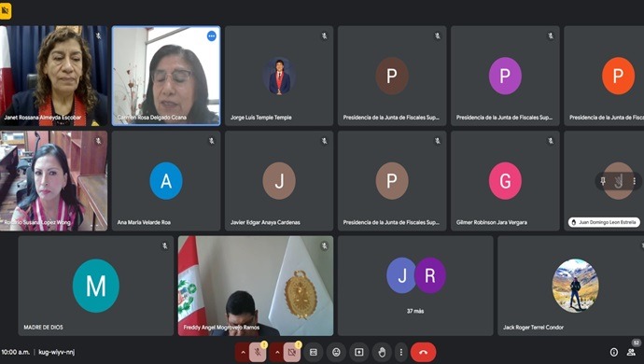
Task: Present your screen now
Action: point(359,352)
